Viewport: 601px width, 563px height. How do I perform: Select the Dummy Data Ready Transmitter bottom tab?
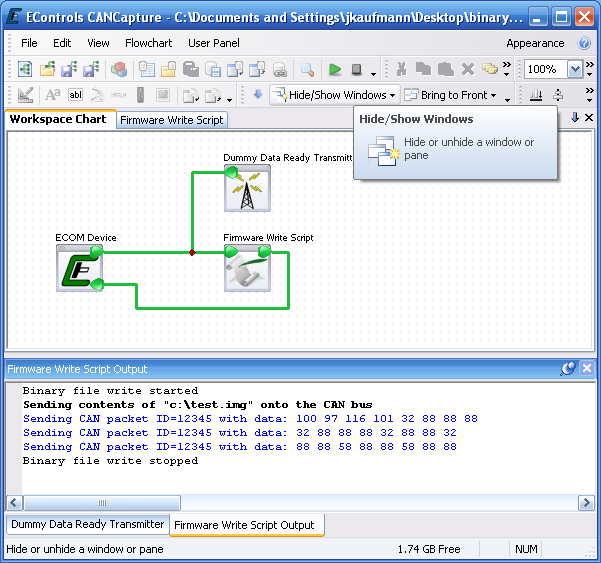(87, 524)
